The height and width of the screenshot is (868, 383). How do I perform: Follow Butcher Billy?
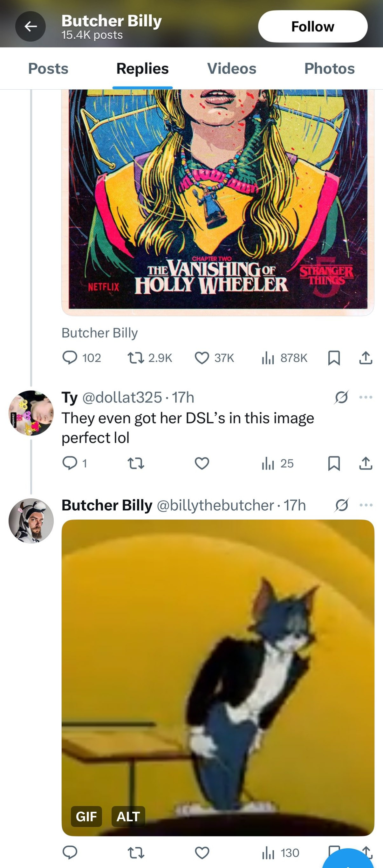[313, 26]
